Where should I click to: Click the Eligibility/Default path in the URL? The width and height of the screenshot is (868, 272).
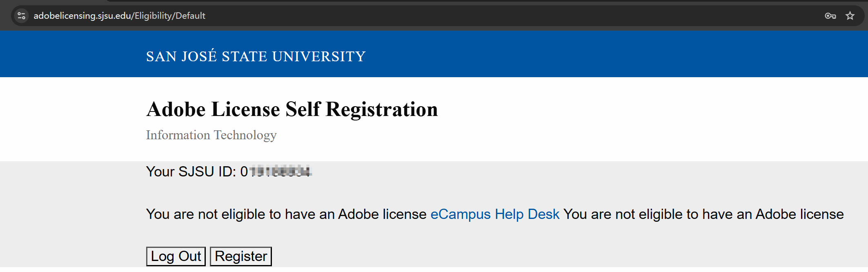[170, 16]
